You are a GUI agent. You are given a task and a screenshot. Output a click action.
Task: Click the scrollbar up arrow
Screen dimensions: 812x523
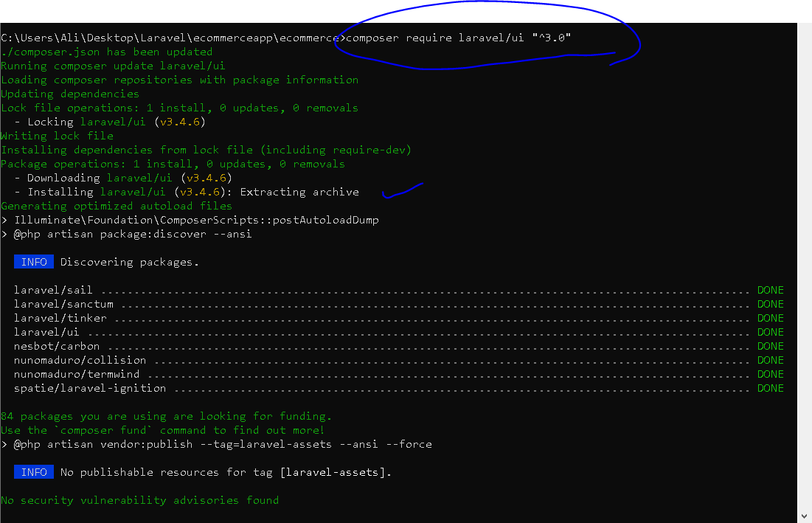[x=805, y=27]
